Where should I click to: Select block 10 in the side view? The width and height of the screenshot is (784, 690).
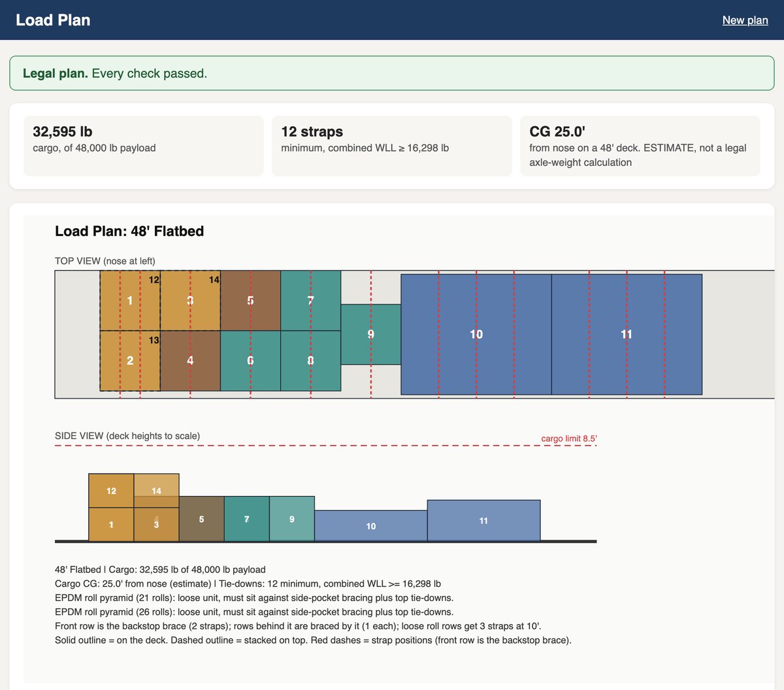(x=371, y=526)
